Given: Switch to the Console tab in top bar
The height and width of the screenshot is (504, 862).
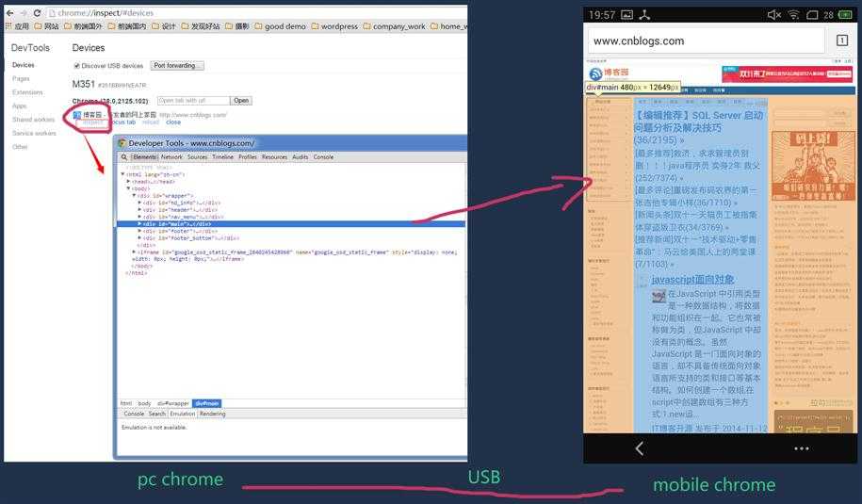Looking at the screenshot, I should (323, 157).
